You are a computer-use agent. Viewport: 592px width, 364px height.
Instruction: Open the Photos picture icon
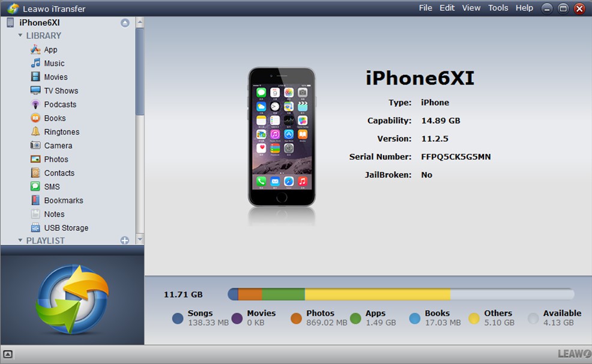[x=35, y=159]
